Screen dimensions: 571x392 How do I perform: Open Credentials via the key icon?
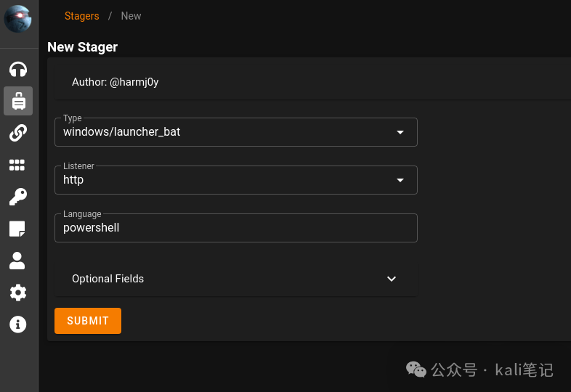click(18, 197)
